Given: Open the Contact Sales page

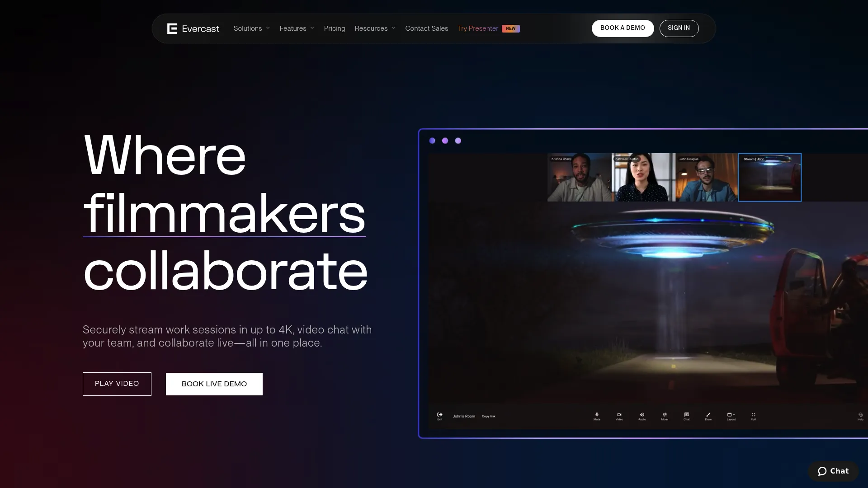Looking at the screenshot, I should point(427,28).
